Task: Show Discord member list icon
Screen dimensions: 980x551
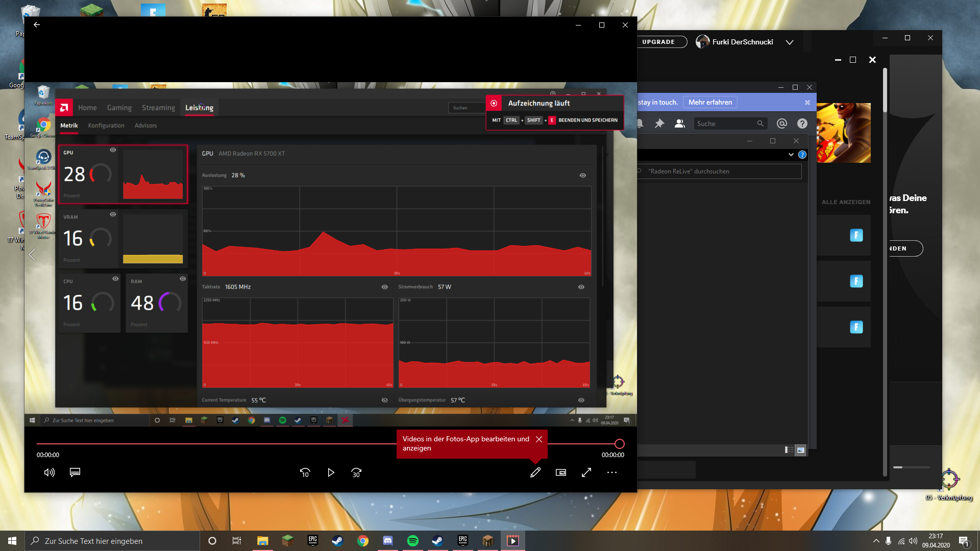Action: [x=679, y=123]
